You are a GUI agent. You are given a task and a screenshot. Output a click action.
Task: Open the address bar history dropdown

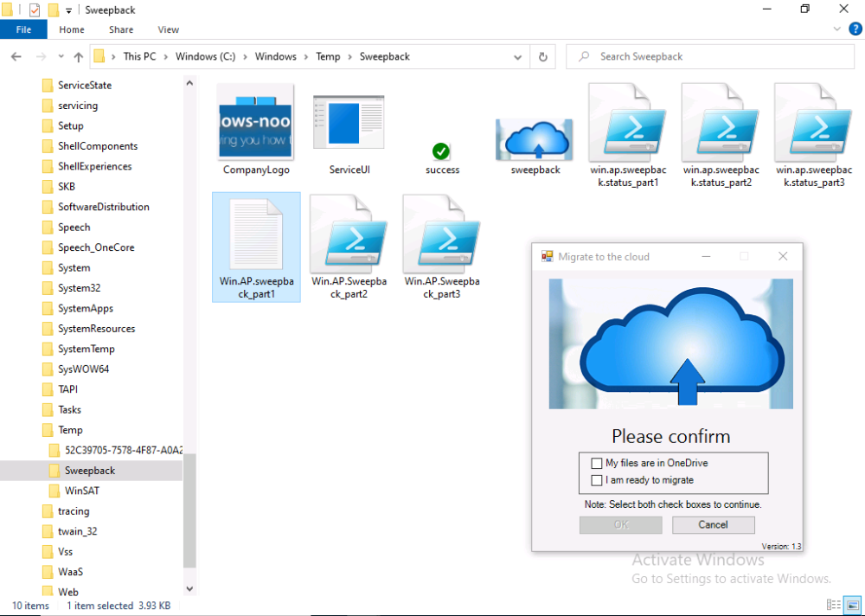516,56
